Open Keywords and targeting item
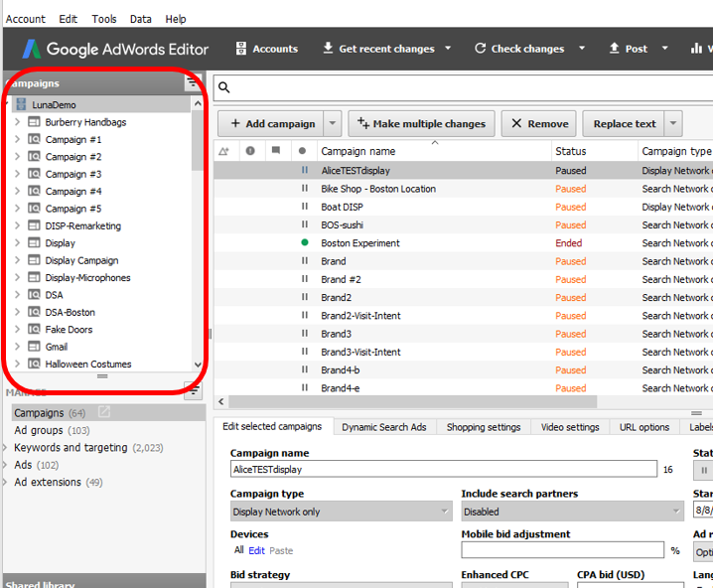 [x=88, y=448]
